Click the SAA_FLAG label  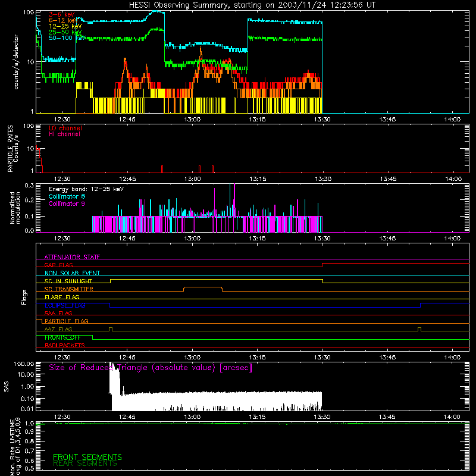[58, 313]
